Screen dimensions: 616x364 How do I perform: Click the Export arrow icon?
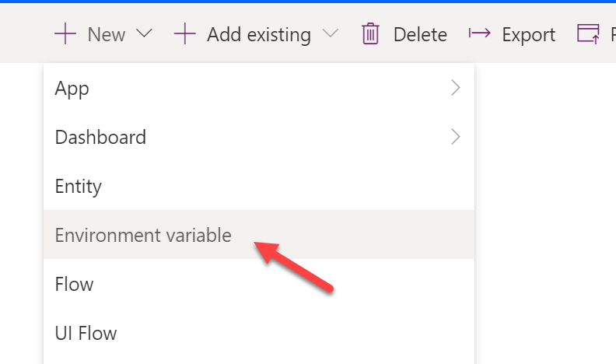(479, 33)
